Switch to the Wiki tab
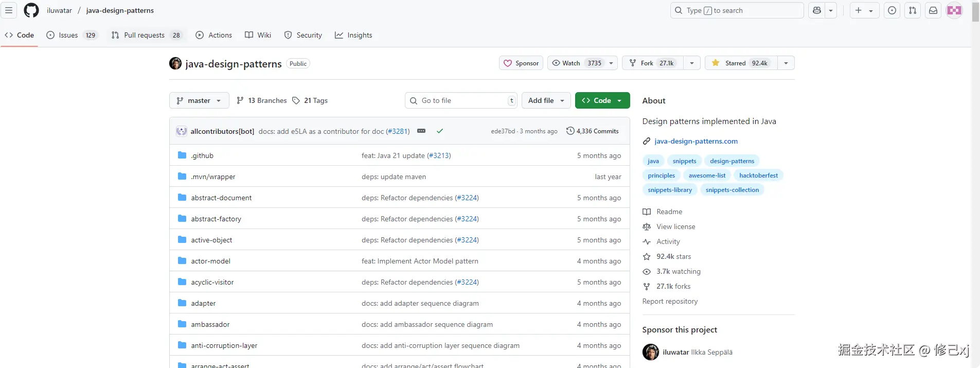This screenshot has height=368, width=980. tap(258, 35)
